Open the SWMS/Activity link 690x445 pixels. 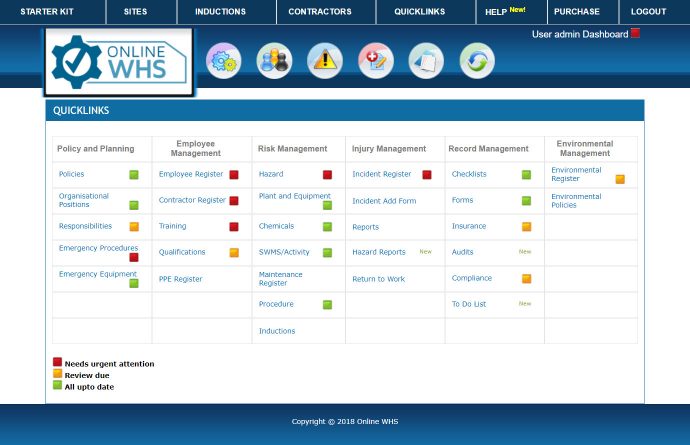coord(284,252)
